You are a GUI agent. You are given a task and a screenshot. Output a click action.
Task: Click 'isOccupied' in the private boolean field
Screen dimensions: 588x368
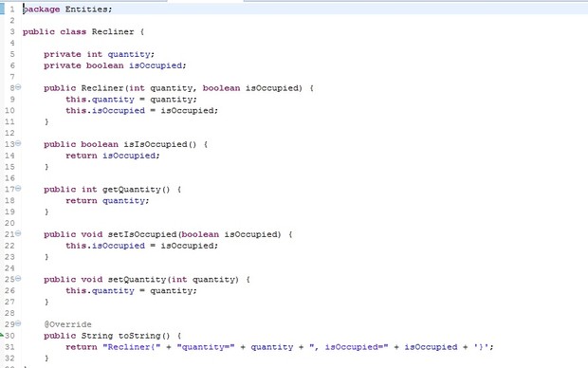click(156, 66)
